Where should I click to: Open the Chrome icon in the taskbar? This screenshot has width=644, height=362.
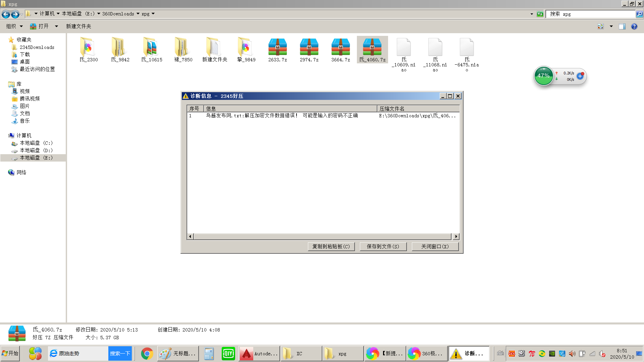tap(147, 354)
